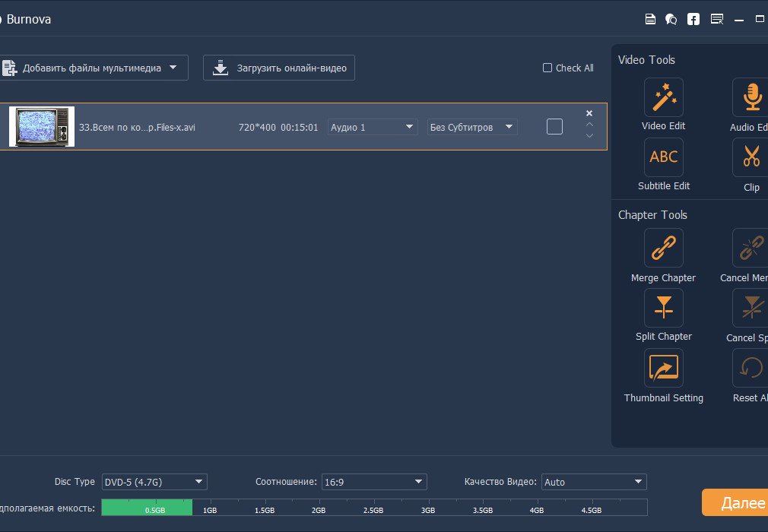Screen dimensions: 768x532
Task: Open the Facebook icon in title bar
Action: (x=693, y=19)
